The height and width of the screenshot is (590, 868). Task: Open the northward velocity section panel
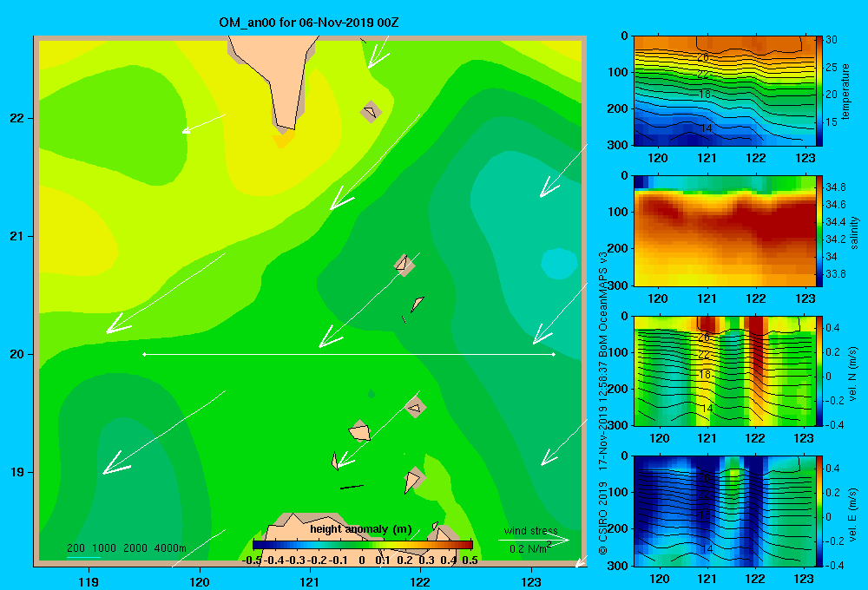pos(724,371)
